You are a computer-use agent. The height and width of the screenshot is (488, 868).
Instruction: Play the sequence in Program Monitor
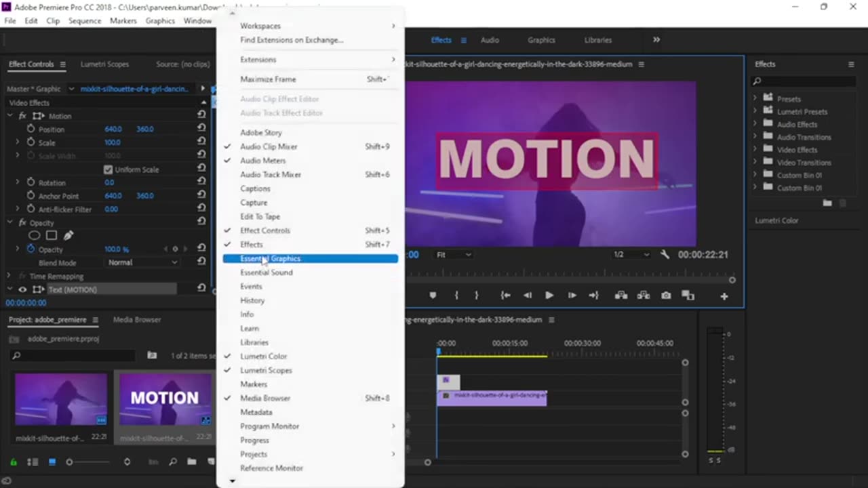[549, 296]
